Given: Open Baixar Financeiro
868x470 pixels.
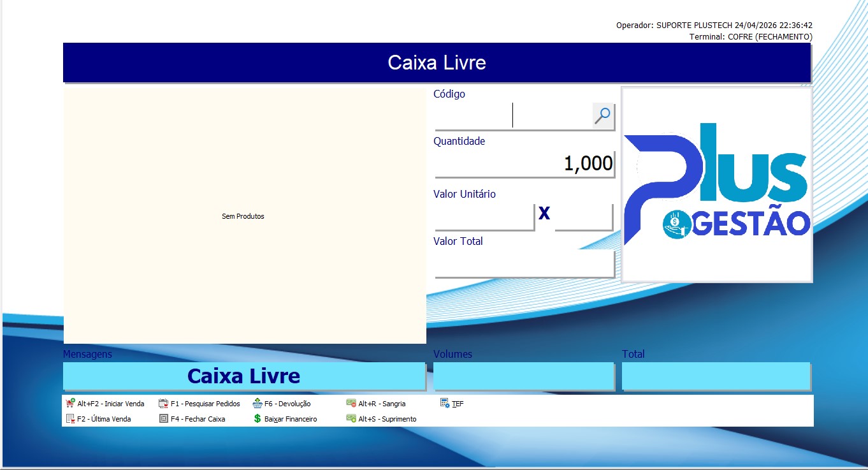Looking at the screenshot, I should point(285,419).
